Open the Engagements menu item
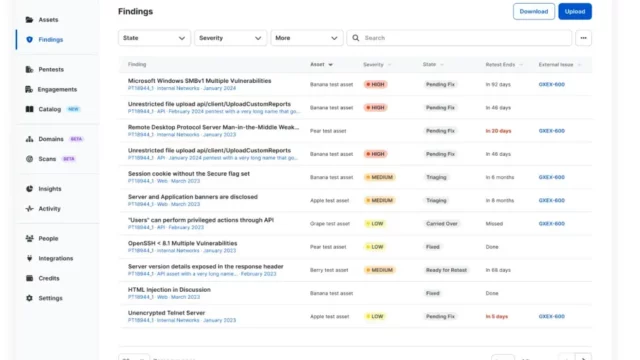The image size is (640, 360). click(57, 89)
